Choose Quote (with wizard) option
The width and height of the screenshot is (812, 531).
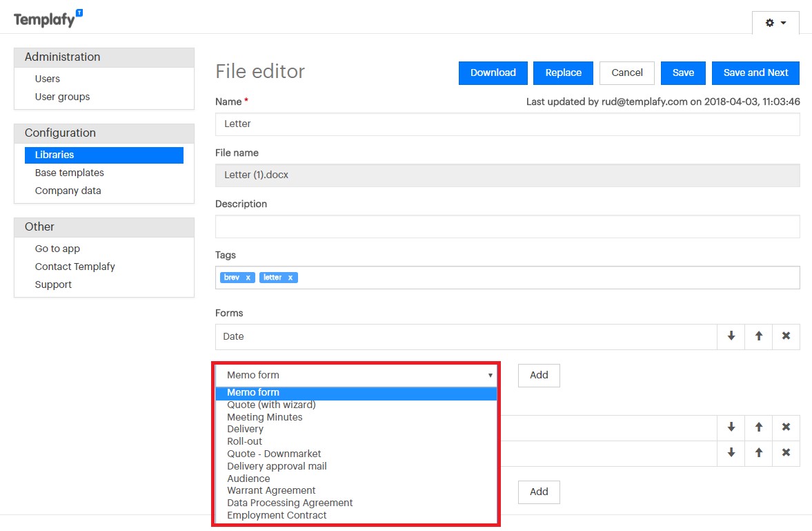[356, 405]
